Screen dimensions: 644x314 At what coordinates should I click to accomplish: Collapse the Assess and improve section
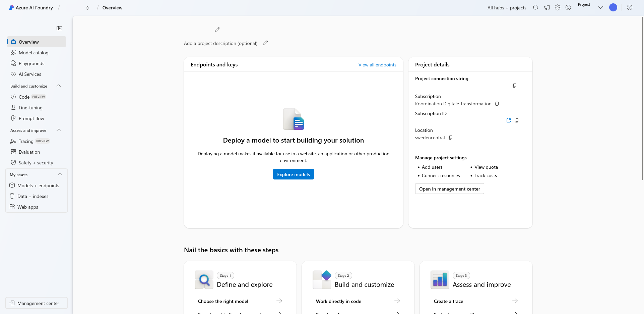[59, 130]
